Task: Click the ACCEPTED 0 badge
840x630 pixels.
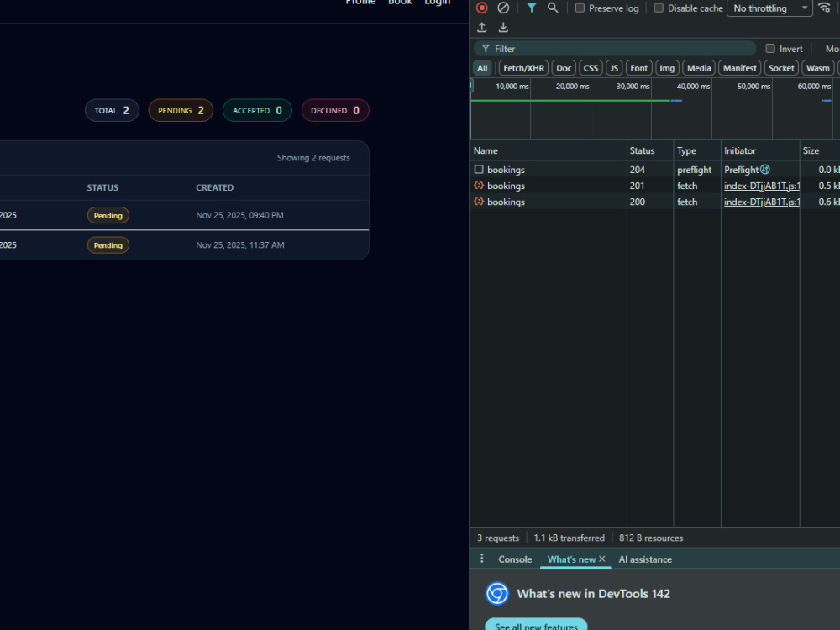Action: point(257,110)
